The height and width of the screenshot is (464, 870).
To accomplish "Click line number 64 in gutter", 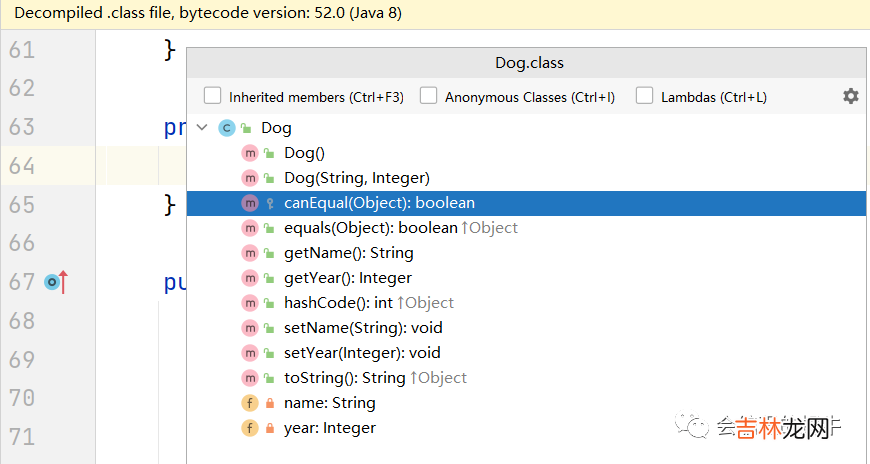I will pyautogui.click(x=21, y=166).
